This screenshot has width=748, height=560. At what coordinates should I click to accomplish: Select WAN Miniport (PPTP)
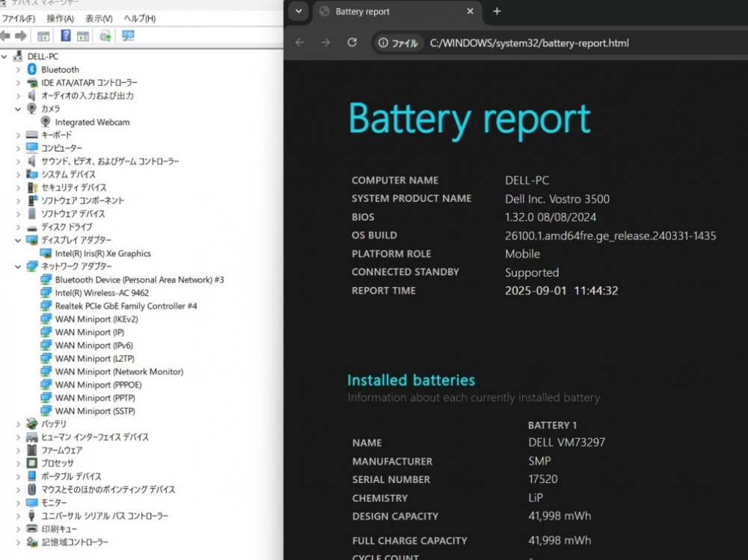pyautogui.click(x=95, y=398)
